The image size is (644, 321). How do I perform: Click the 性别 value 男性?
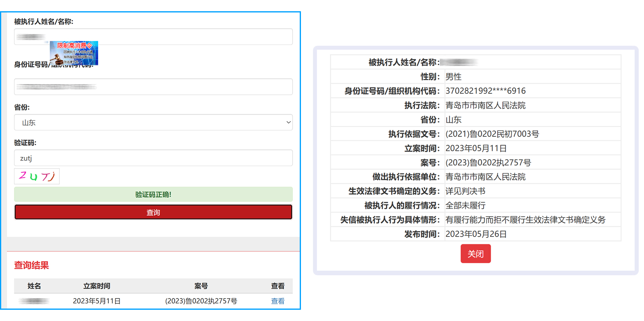(x=453, y=77)
